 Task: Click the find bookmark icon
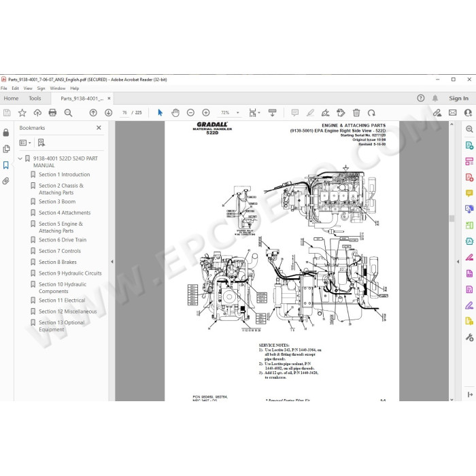(41, 143)
